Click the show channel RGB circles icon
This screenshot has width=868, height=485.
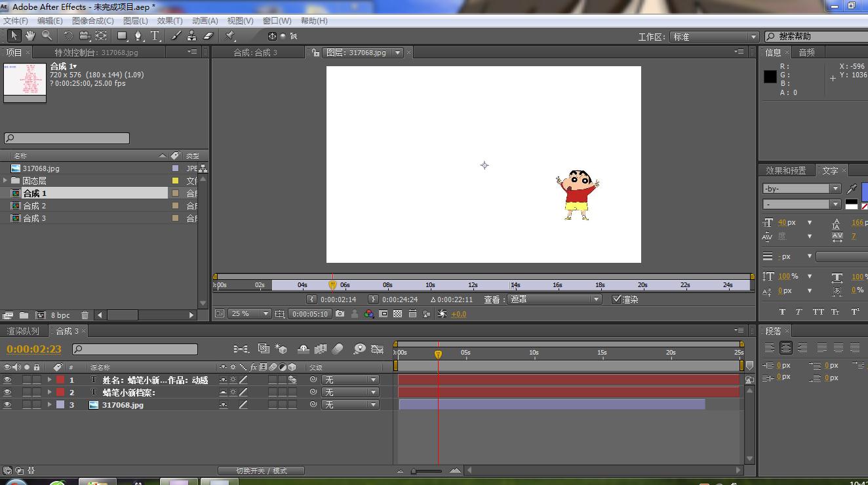pos(369,314)
